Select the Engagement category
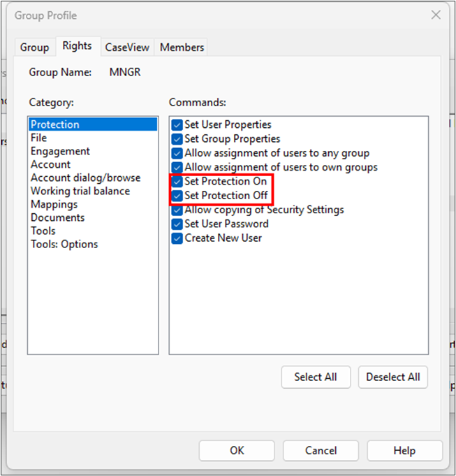Viewport: 456px width, 476px height. tap(60, 151)
